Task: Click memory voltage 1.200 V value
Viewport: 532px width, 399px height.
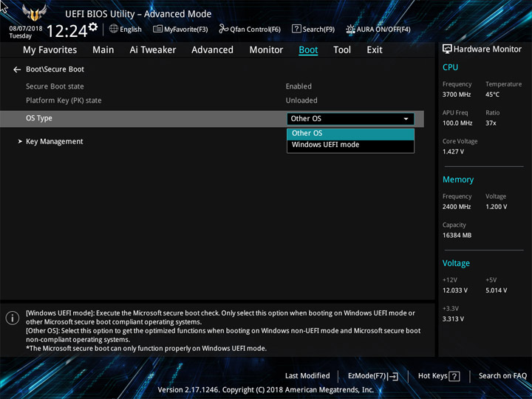Action: tap(496, 207)
